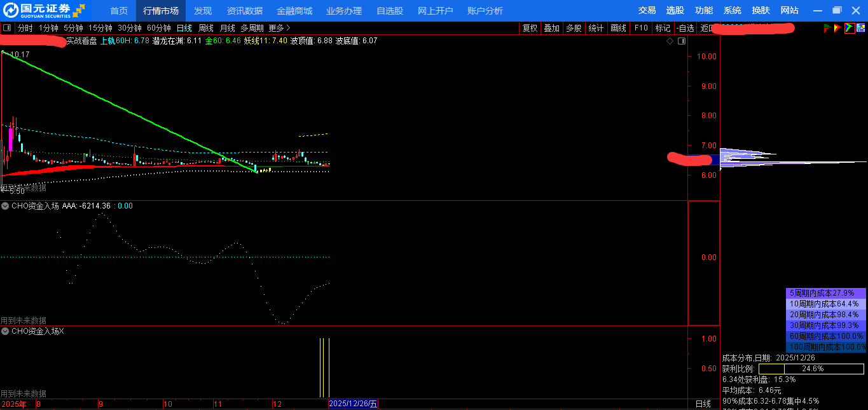This screenshot has width=868, height=410.
Task: Click the 统计 button
Action: click(596, 28)
